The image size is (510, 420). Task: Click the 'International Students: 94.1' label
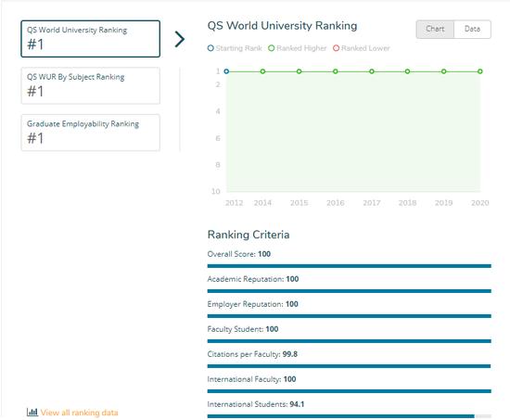tap(256, 404)
